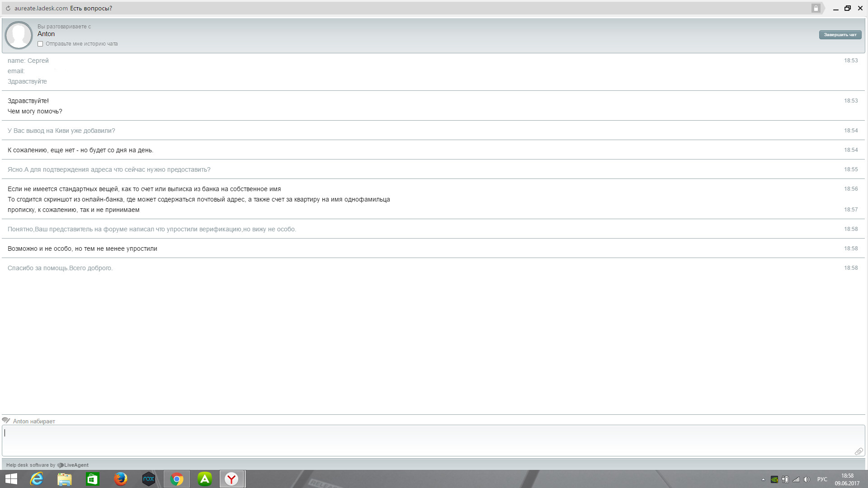Click the padlock security icon

click(816, 8)
